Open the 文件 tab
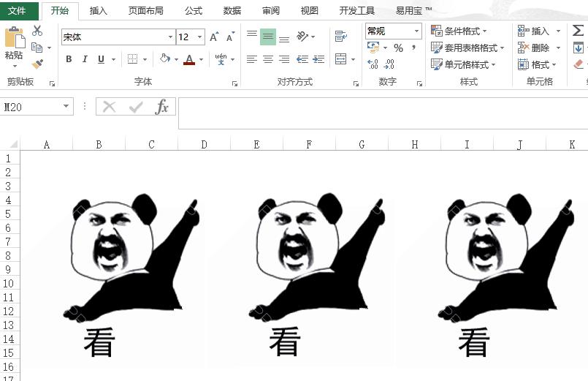Image resolution: width=588 pixels, height=381 pixels. coord(18,10)
